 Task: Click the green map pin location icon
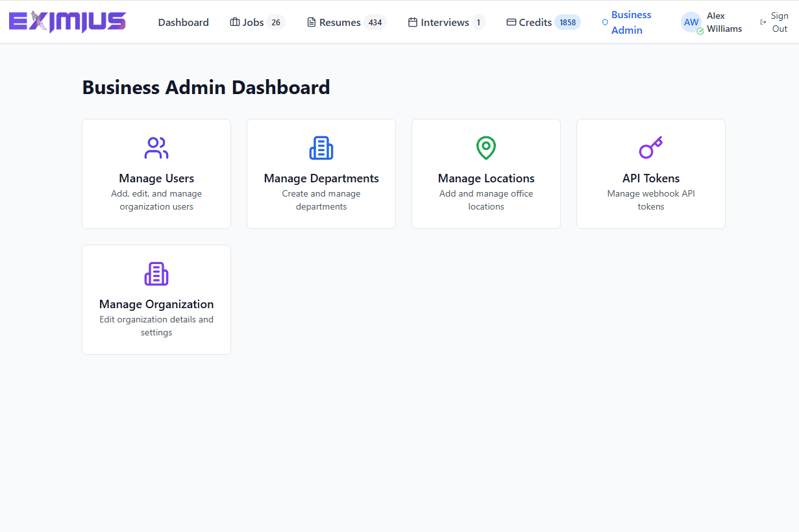(486, 149)
